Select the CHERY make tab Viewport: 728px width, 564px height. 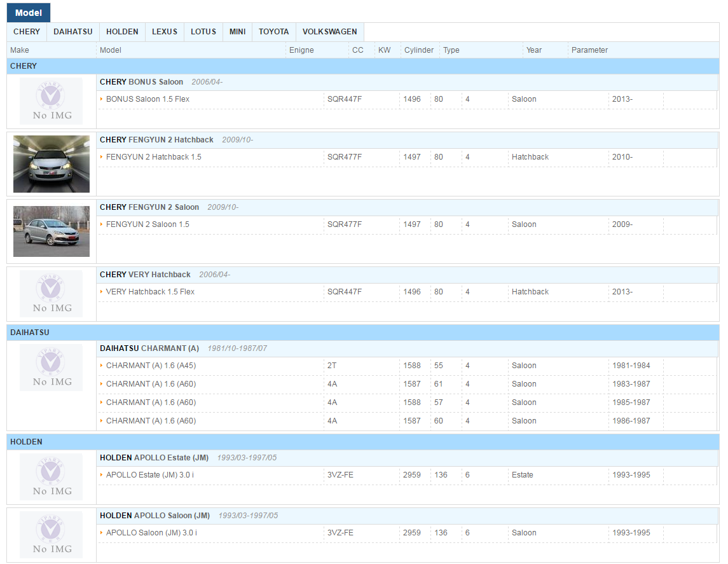coord(27,32)
